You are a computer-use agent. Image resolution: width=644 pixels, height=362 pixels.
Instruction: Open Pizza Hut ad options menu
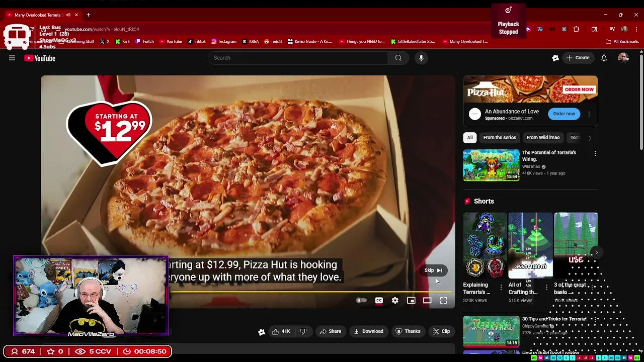point(589,114)
